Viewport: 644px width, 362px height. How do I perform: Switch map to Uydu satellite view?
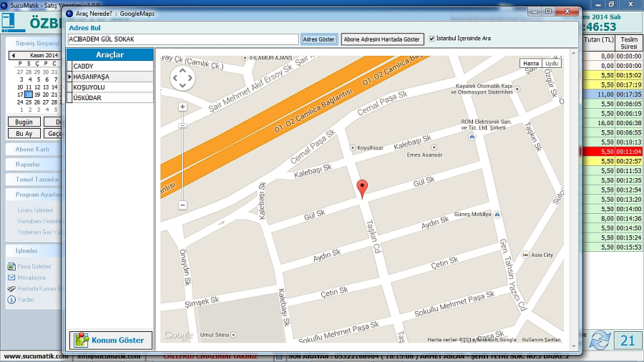552,63
